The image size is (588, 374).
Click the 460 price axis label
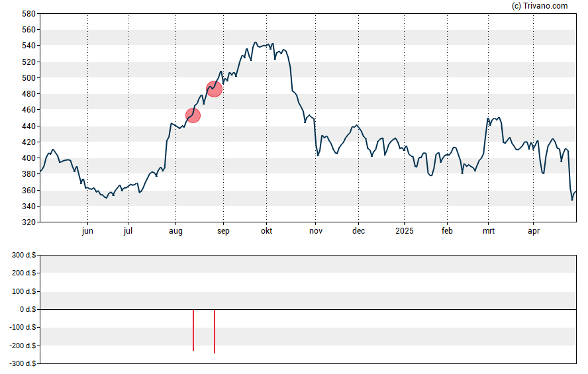pyautogui.click(x=29, y=110)
